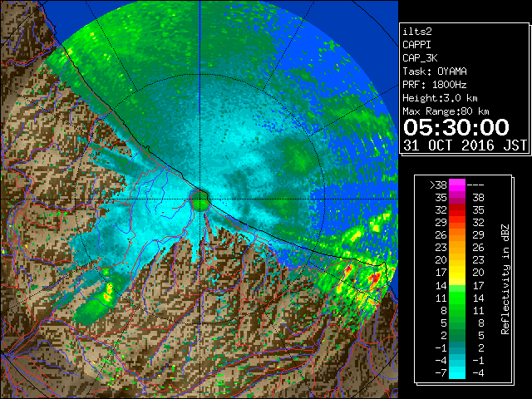Click the yellow-red echo cell in southwest
The height and width of the screenshot is (399, 532).
[108, 293]
